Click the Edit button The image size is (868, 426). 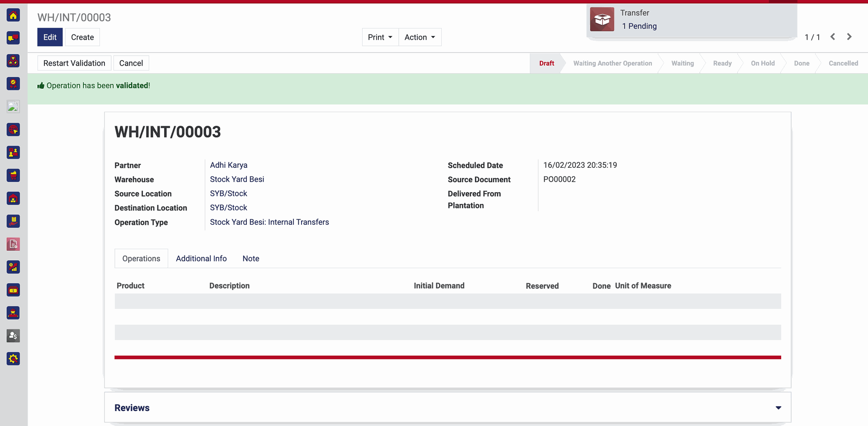coord(50,37)
